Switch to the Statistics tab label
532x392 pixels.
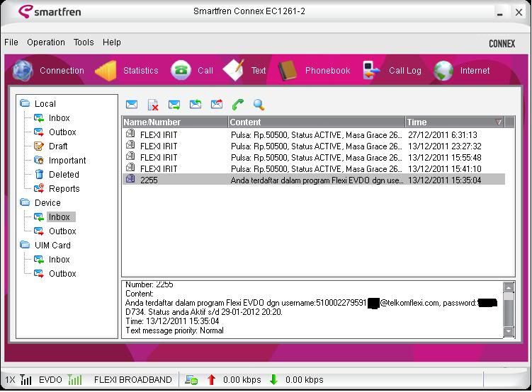point(141,71)
